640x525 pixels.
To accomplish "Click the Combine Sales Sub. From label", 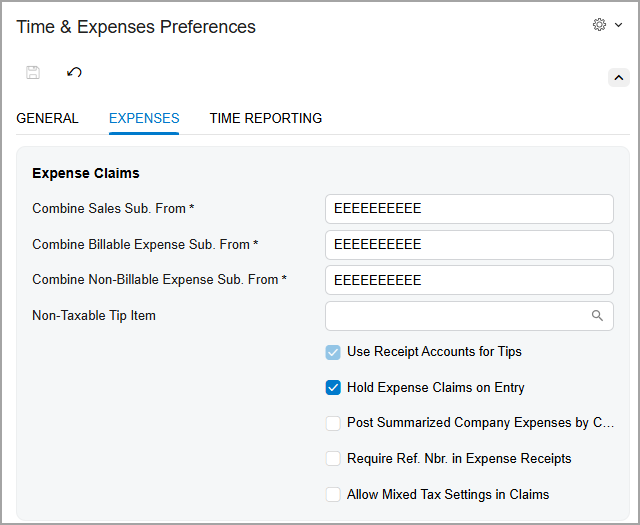I will point(113,209).
